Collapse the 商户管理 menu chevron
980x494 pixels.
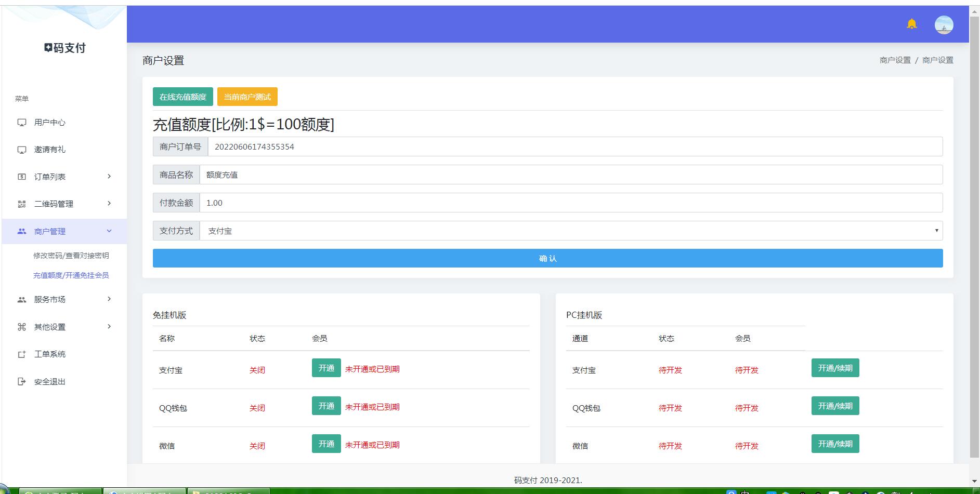point(109,231)
